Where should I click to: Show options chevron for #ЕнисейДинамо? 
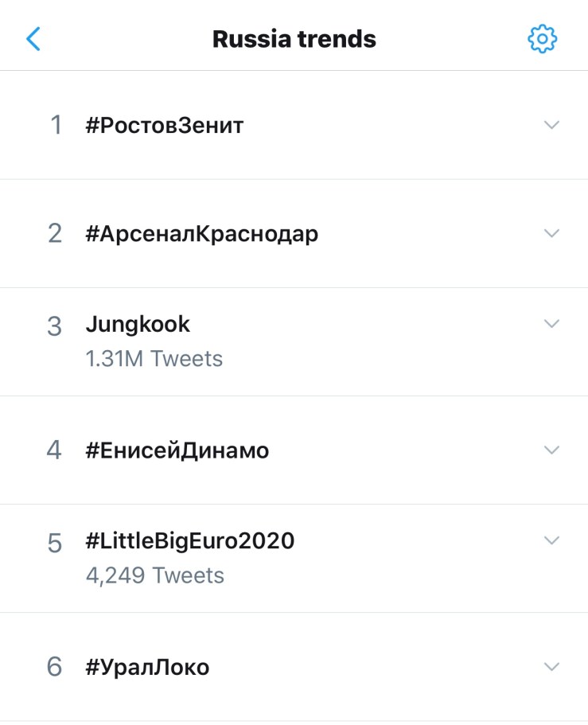tap(551, 450)
